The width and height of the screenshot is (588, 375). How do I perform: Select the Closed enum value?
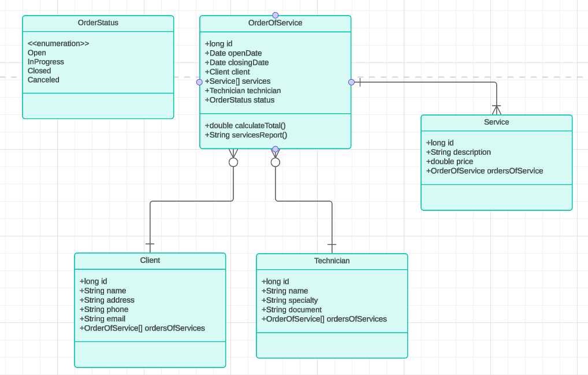click(39, 71)
